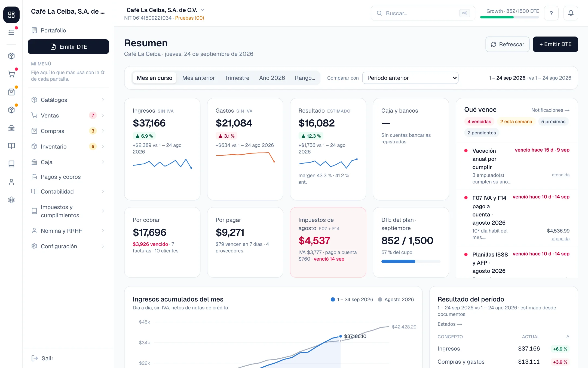Click the Refrescar button

[x=507, y=44]
